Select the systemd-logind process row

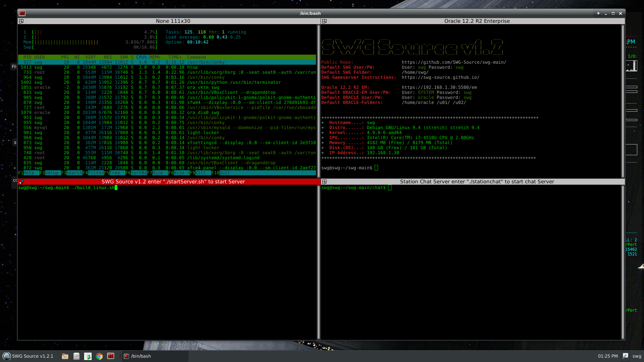pyautogui.click(x=167, y=158)
